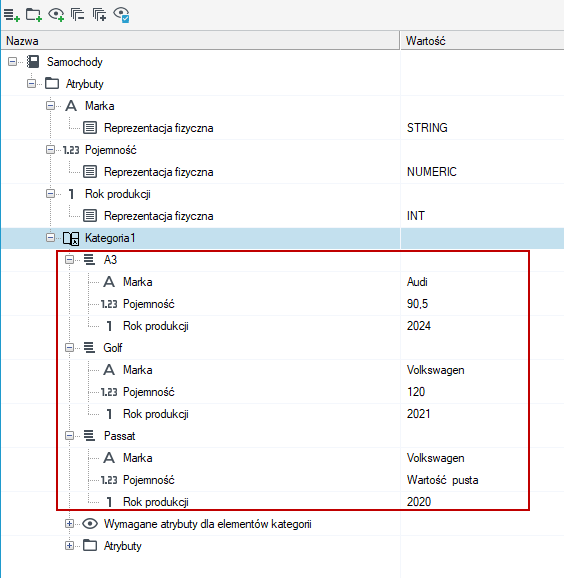Click the INT value cell
This screenshot has height=578, width=564.
415,216
